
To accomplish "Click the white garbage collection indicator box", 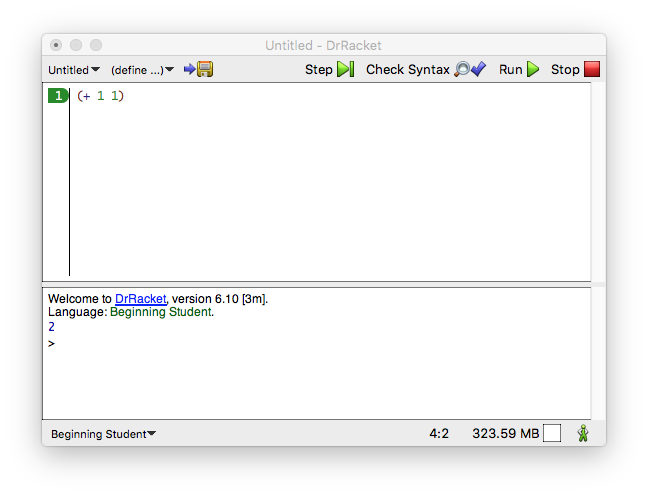I will click(552, 433).
